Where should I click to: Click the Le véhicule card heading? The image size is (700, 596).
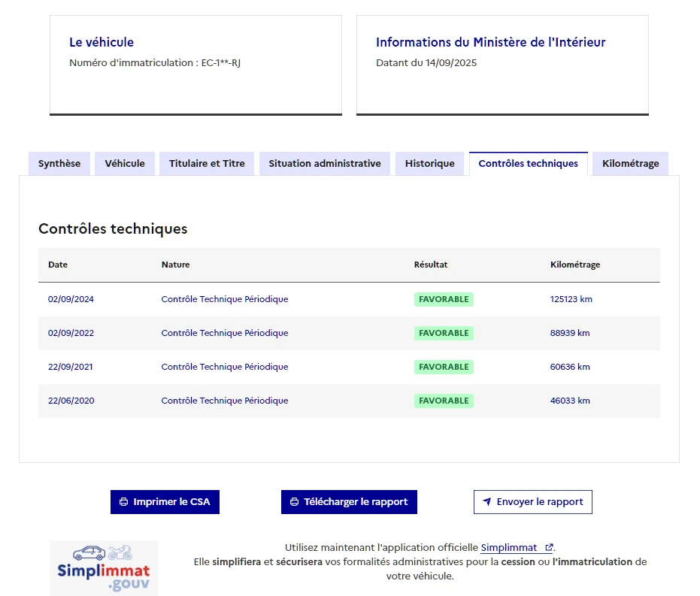pos(102,43)
